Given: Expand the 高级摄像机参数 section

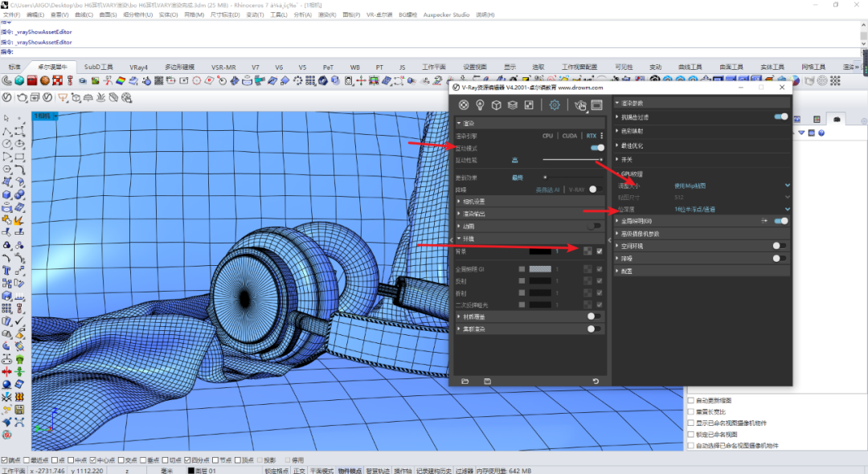Looking at the screenshot, I should (x=702, y=234).
